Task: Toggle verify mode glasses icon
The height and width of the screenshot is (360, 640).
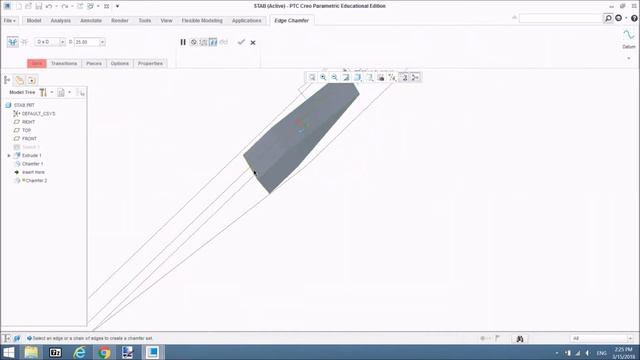Action: coord(223,42)
